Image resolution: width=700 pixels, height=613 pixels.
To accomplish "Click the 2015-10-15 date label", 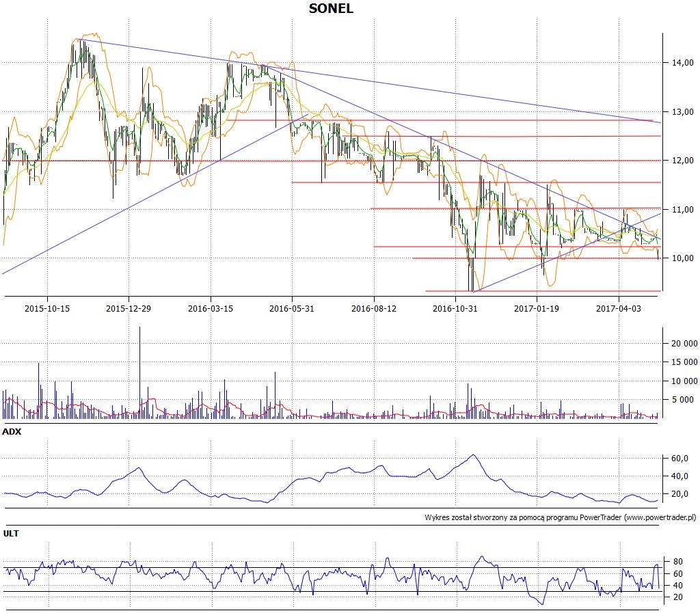I will pos(47,308).
